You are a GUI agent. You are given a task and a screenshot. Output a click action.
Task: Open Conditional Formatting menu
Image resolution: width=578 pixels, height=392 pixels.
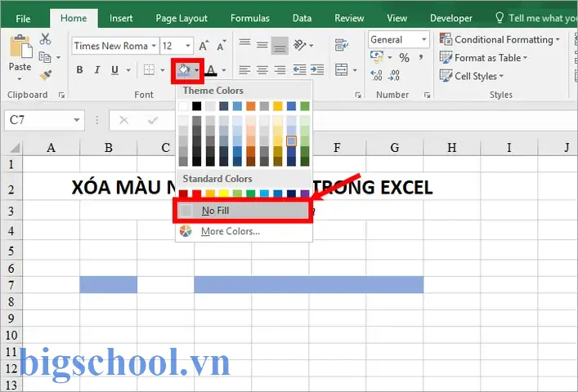tap(500, 39)
